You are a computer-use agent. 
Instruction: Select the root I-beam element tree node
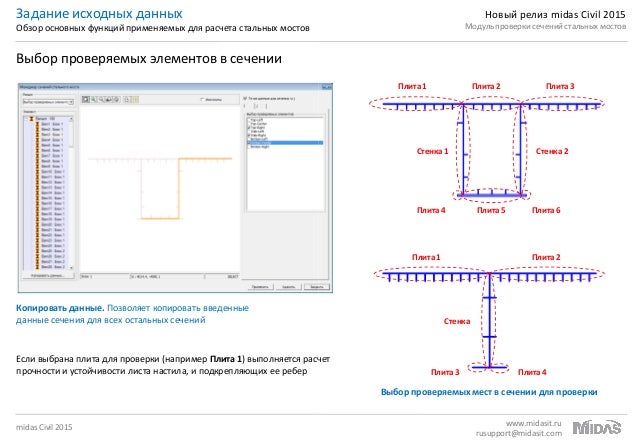[42, 118]
